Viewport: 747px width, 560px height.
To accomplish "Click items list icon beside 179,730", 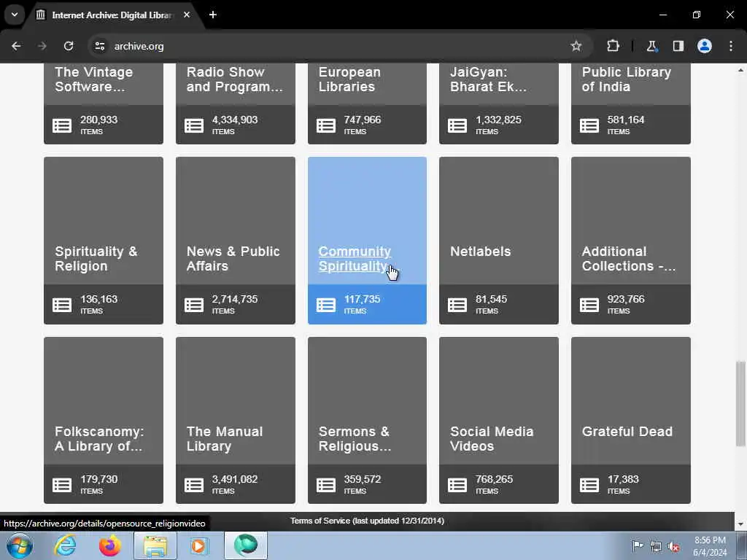I will 62,485.
